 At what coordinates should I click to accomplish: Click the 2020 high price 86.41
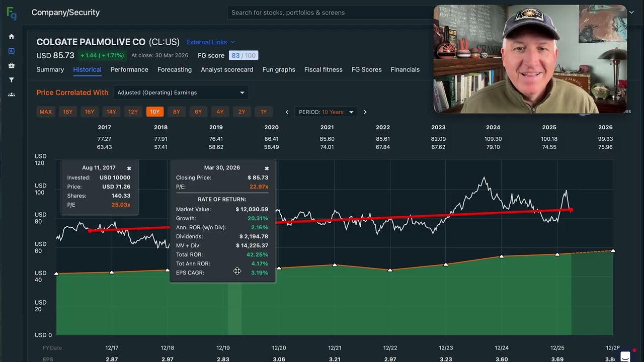[x=271, y=139]
